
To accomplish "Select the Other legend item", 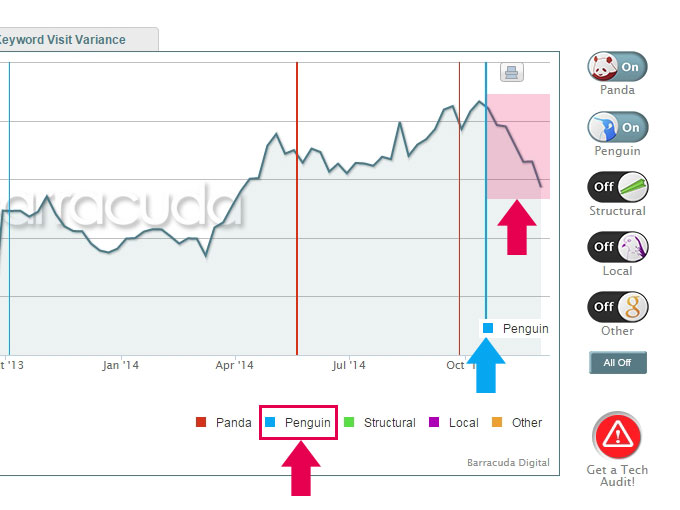I will click(x=517, y=423).
